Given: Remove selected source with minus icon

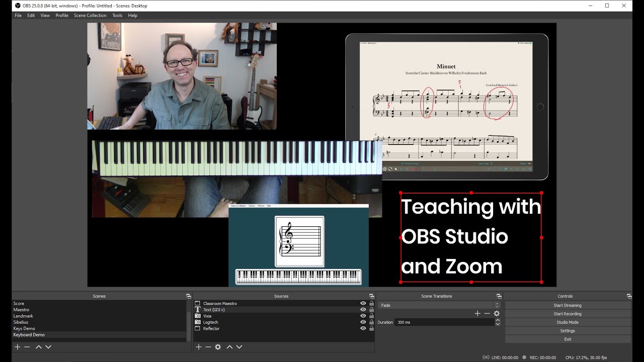Looking at the screenshot, I should [208, 347].
